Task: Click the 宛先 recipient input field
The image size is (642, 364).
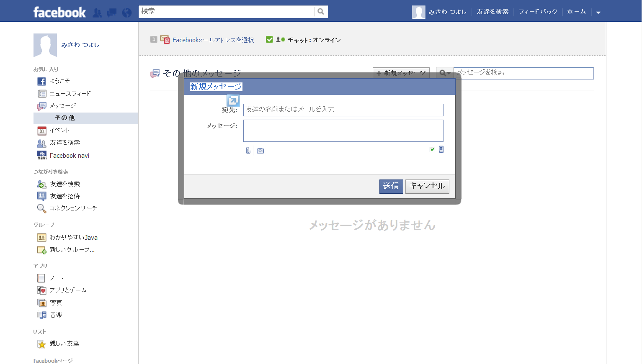Action: point(343,110)
